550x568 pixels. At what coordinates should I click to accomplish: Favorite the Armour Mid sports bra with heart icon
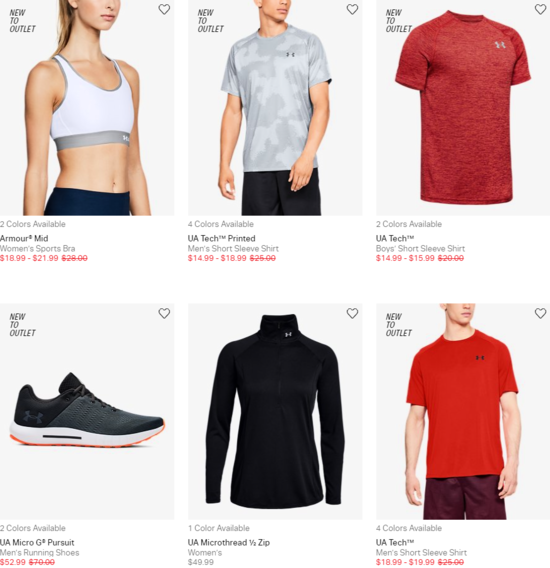coord(164,9)
